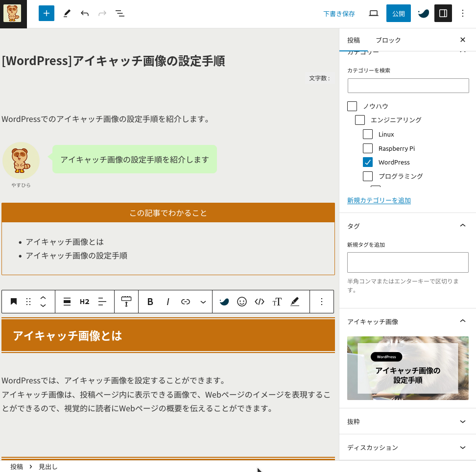Open text alignment options in block toolbar
Screen dimensions: 476x472
pyautogui.click(x=102, y=302)
